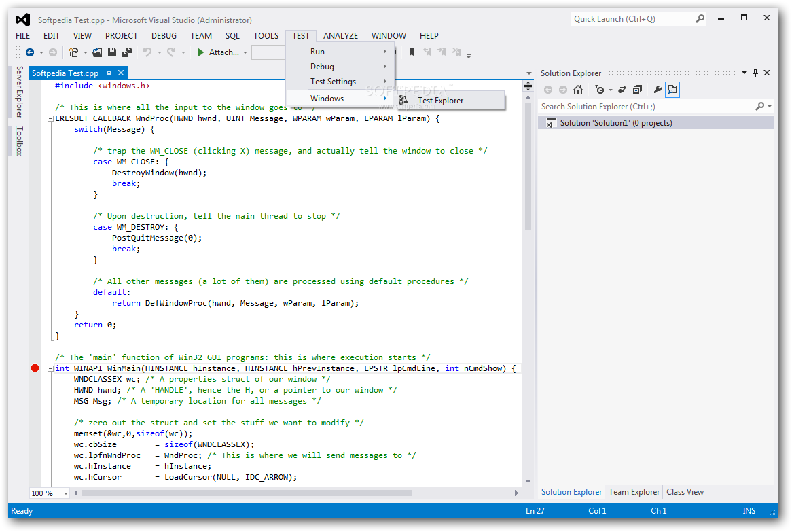Click the Redo arrow icon
The image size is (792, 532).
coord(171,52)
